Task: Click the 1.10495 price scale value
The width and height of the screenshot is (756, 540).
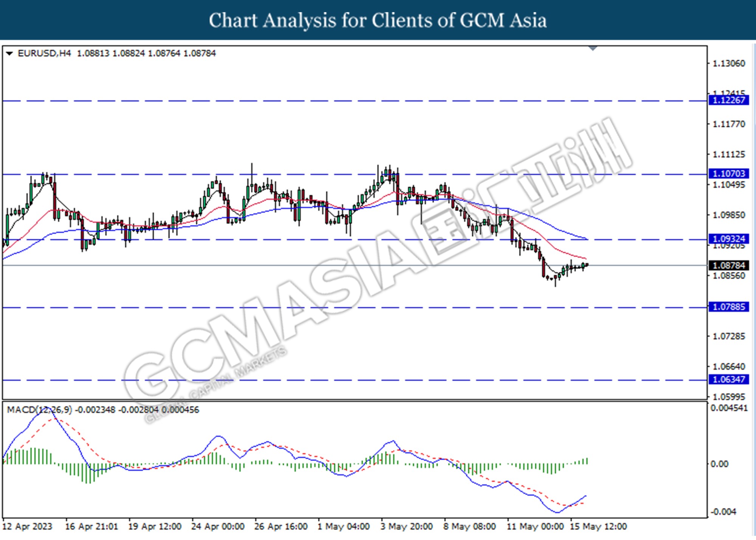Action: pos(729,185)
